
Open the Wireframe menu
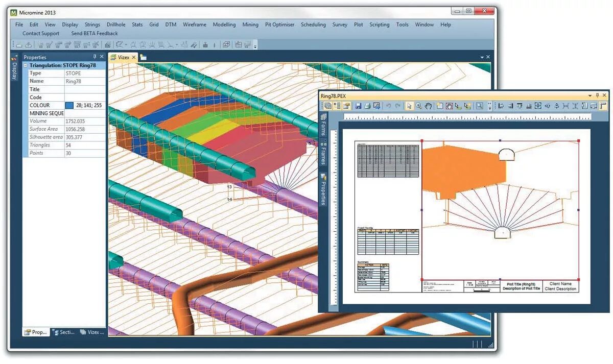[195, 25]
